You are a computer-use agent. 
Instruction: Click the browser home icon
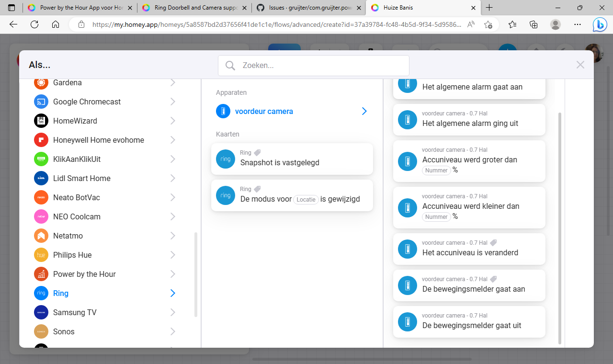coord(56,24)
